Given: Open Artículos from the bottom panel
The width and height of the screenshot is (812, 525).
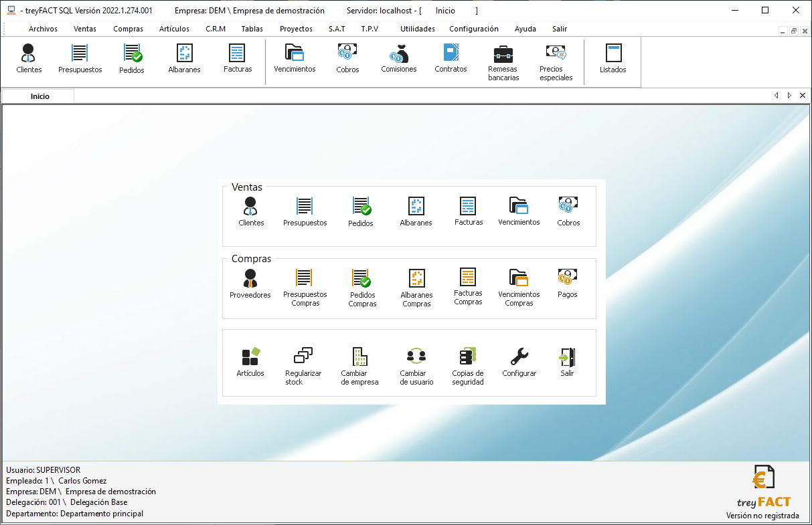Looking at the screenshot, I should pos(250,362).
